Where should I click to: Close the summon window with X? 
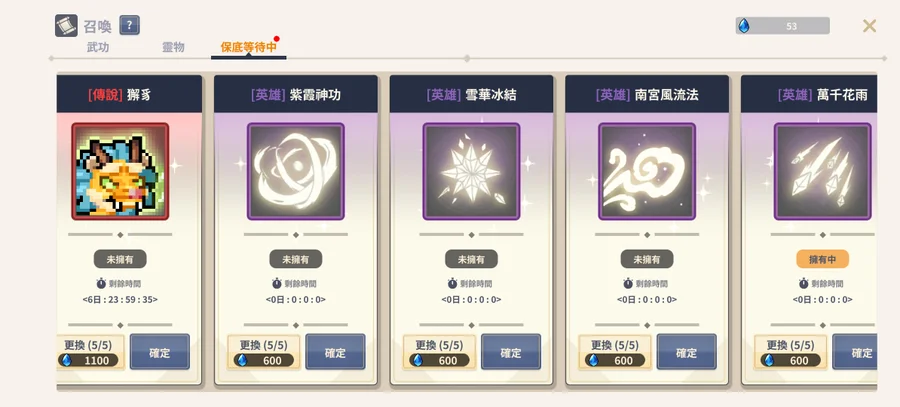(869, 26)
